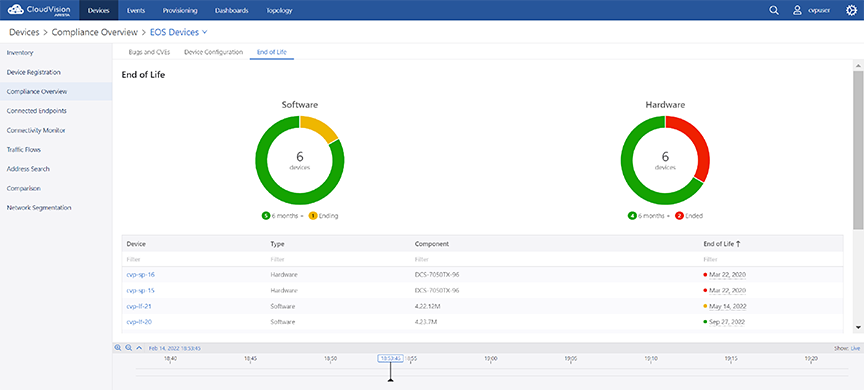This screenshot has height=390, width=864.
Task: Open the cvpuser account menu
Action: point(812,10)
